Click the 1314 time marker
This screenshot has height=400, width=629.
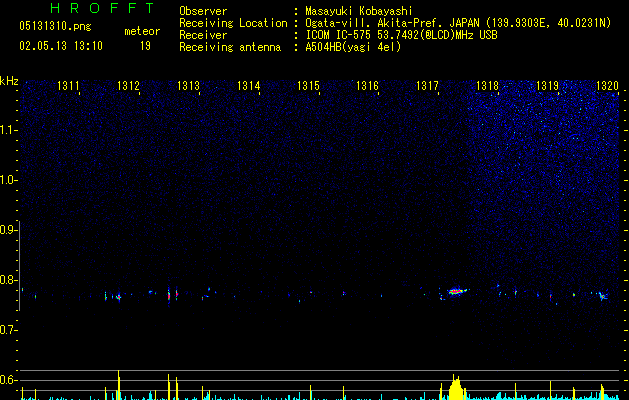248,86
